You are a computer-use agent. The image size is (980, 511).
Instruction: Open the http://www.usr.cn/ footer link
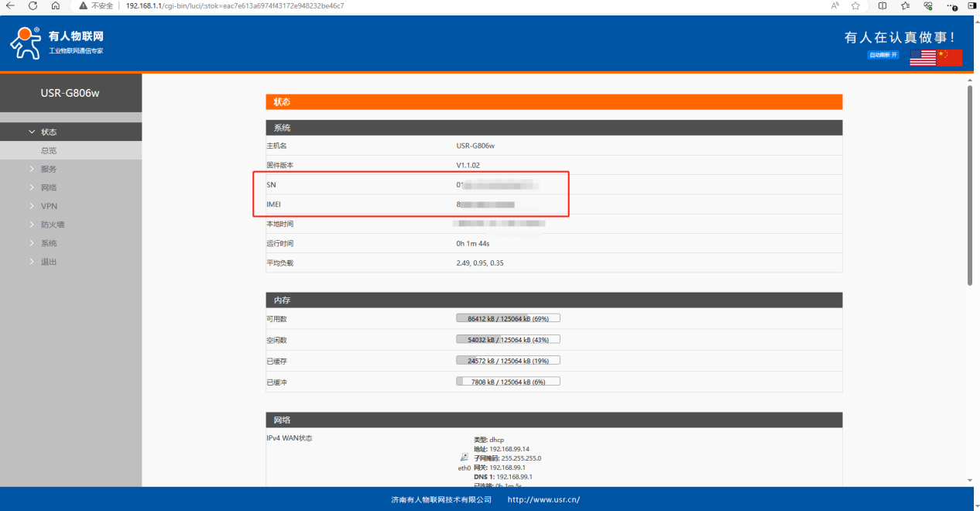point(543,499)
